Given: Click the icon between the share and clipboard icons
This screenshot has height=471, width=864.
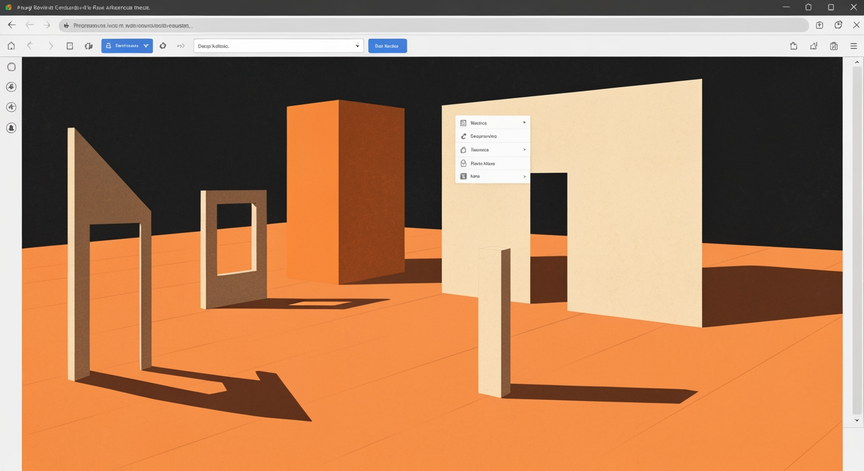Looking at the screenshot, I should 814,46.
